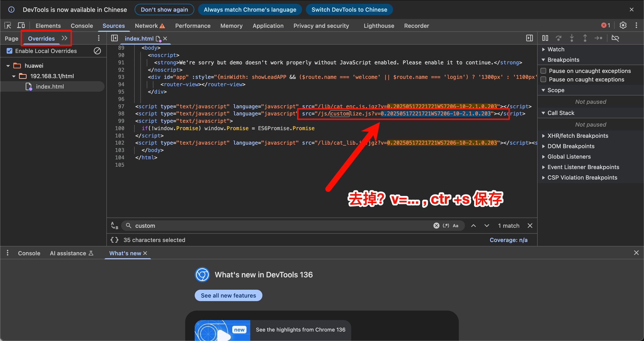Viewport: 644px width, 341px height.
Task: Open the Network panel
Action: pyautogui.click(x=150, y=26)
